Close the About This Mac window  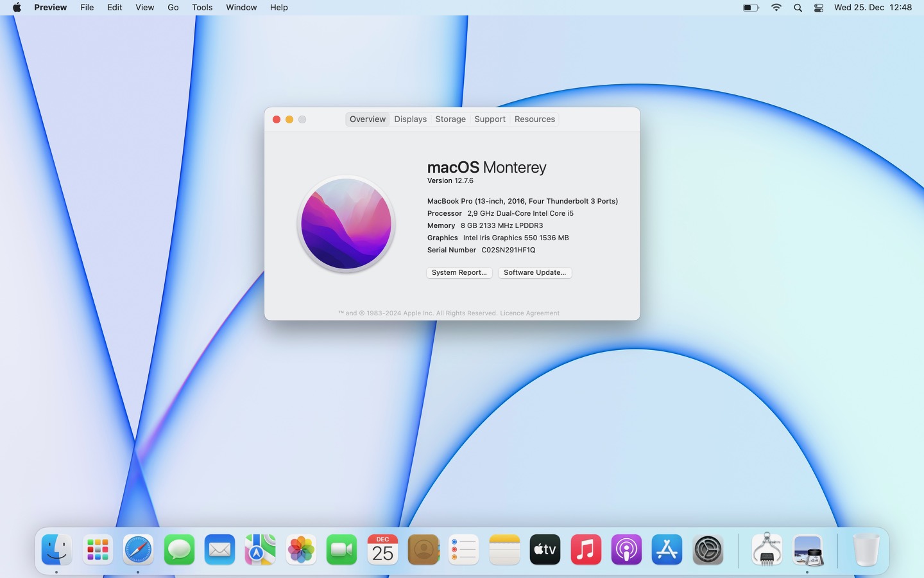[277, 119]
